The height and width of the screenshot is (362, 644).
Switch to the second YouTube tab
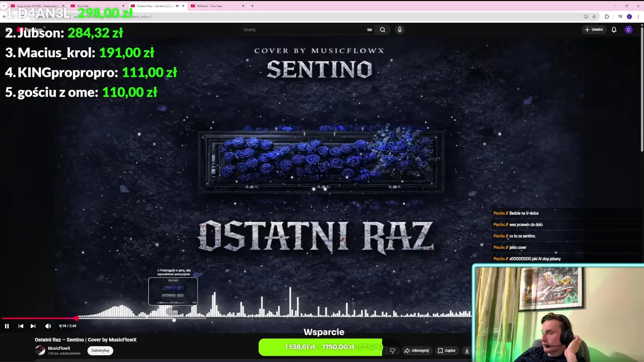[x=97, y=6]
